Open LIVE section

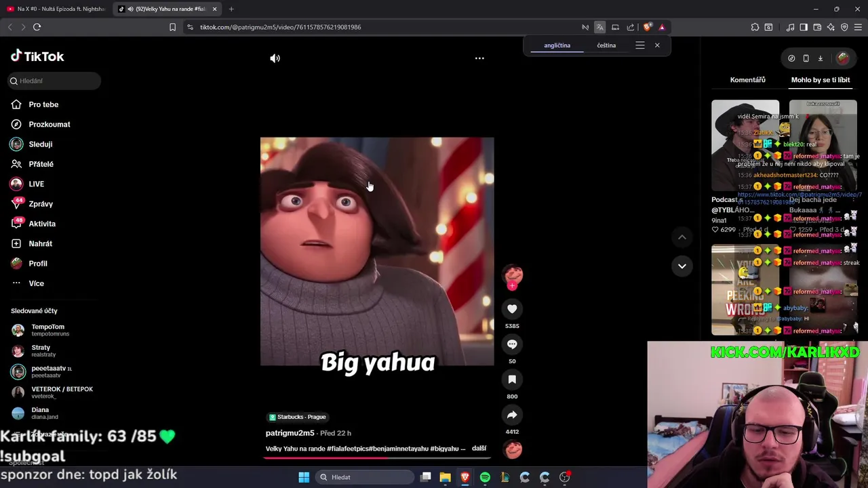tap(36, 184)
